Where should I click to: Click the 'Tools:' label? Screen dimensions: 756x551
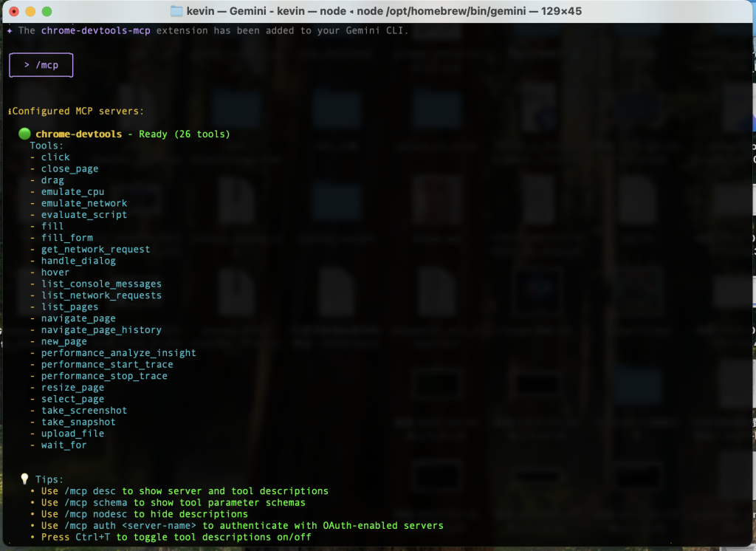(47, 146)
